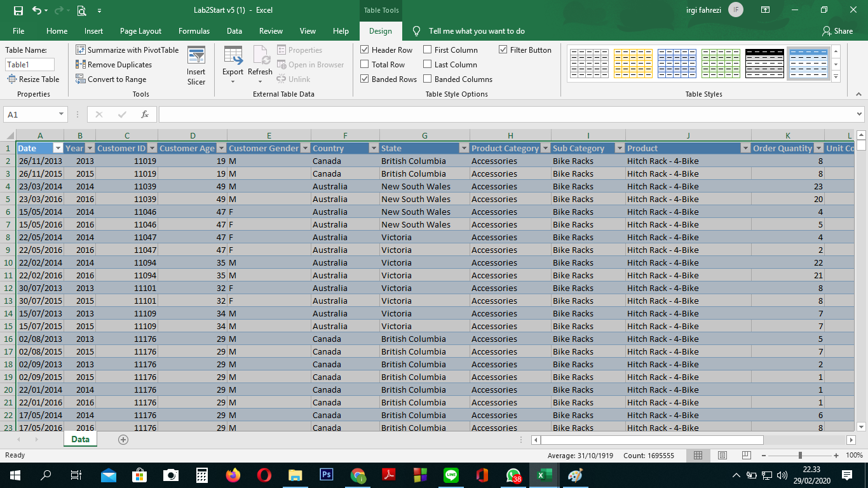The width and height of the screenshot is (868, 488).
Task: Click the Undo arrow icon
Action: click(x=37, y=11)
